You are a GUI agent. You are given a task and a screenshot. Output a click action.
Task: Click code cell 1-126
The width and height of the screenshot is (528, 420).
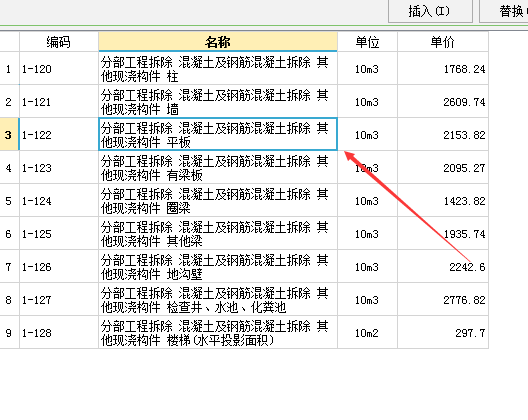(59, 266)
